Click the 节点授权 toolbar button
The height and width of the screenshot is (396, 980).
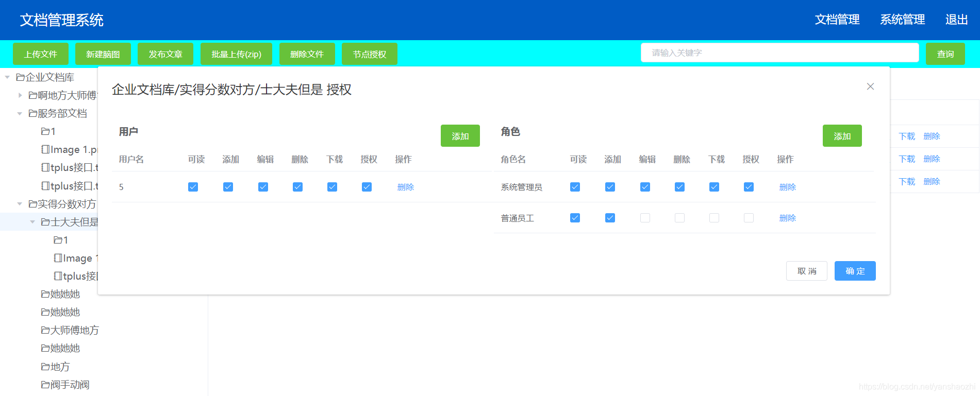point(370,54)
